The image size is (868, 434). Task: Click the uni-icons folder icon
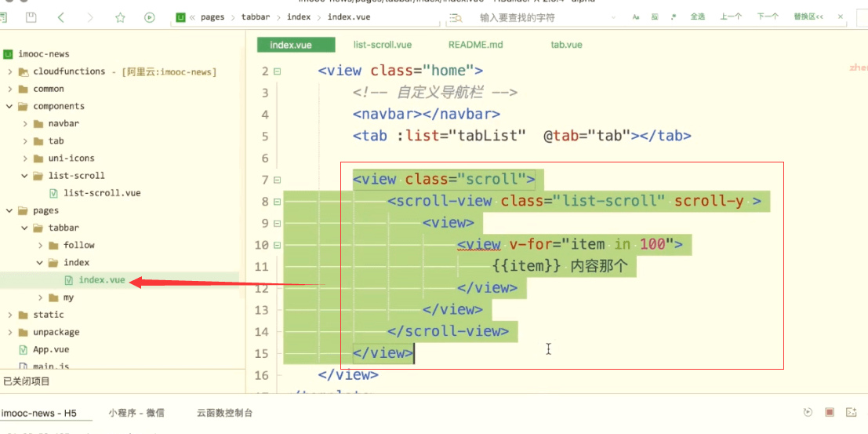[x=38, y=158]
